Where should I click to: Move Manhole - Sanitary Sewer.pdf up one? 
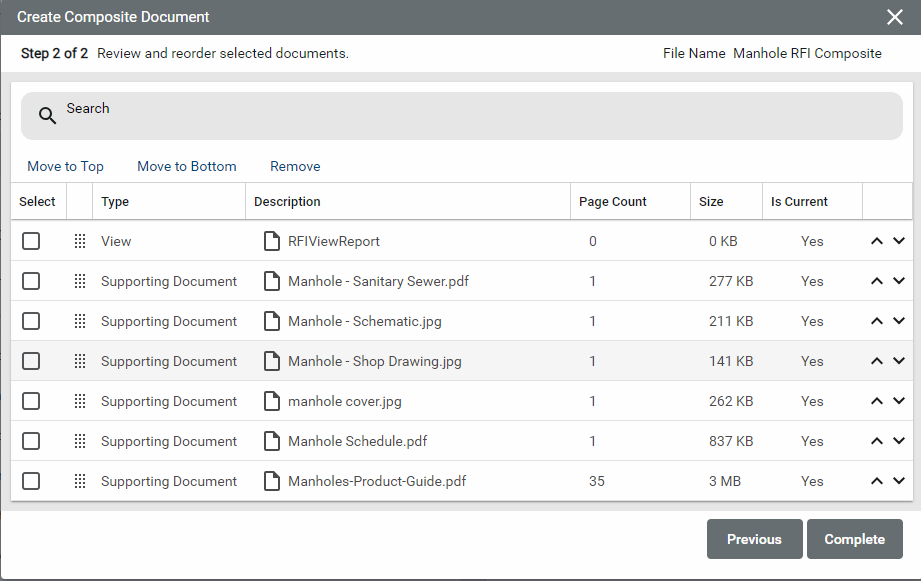point(877,281)
